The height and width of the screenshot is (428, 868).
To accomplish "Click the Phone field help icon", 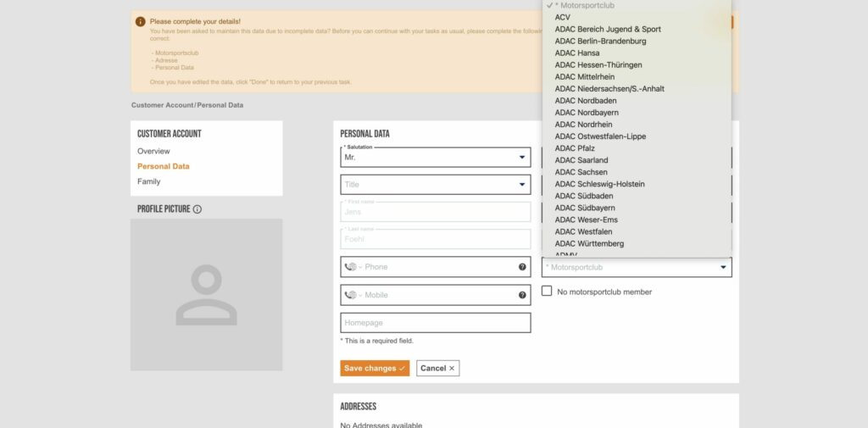I will 522,267.
